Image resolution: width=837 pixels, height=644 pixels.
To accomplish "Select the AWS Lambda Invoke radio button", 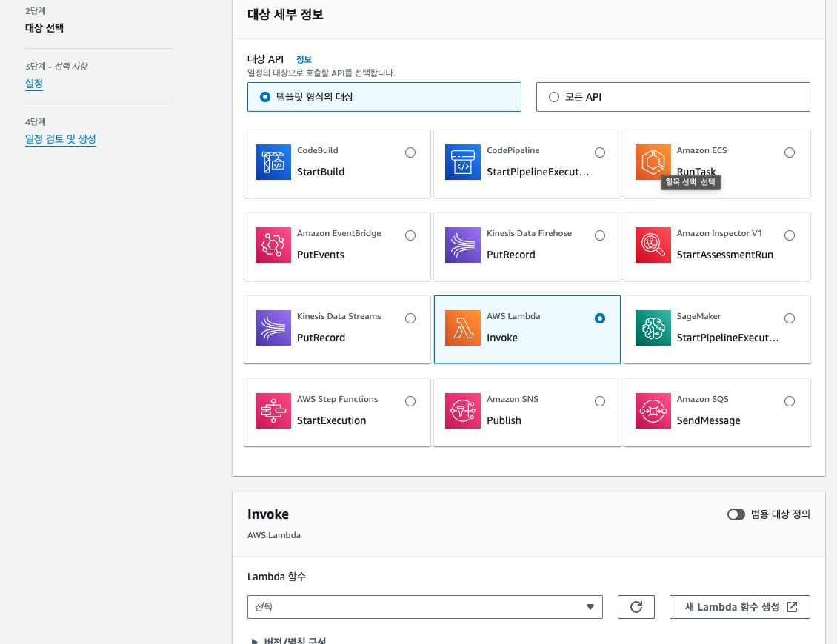I will tap(600, 318).
